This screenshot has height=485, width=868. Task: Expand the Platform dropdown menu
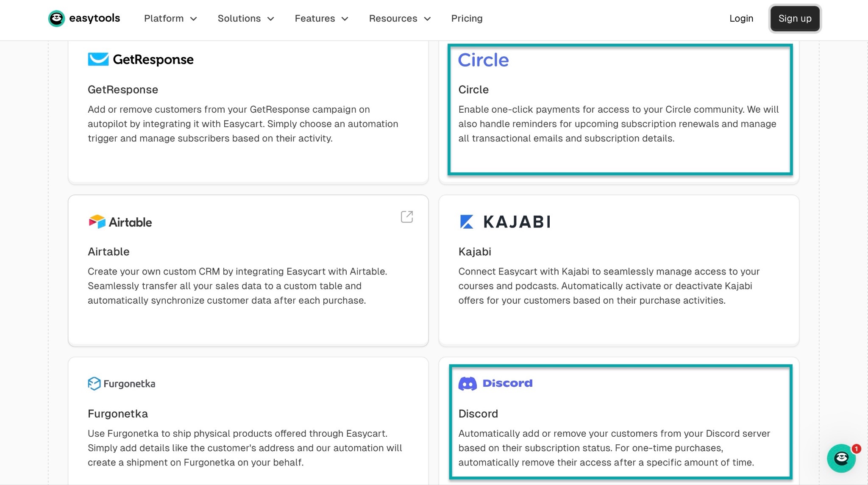(170, 19)
